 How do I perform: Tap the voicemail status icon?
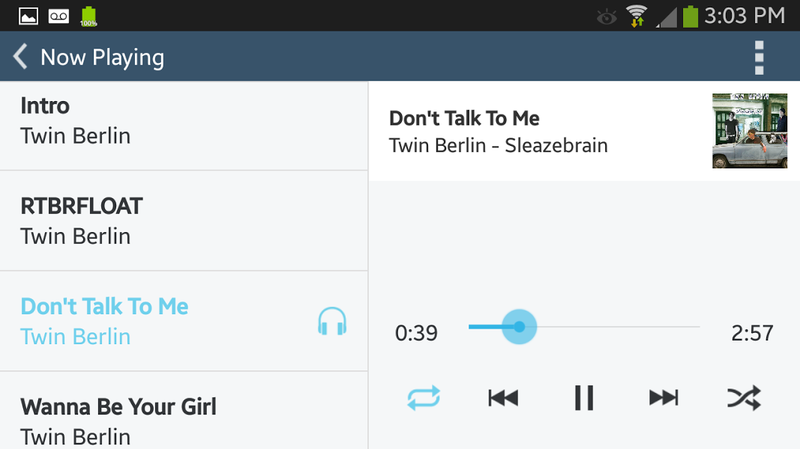tap(59, 16)
